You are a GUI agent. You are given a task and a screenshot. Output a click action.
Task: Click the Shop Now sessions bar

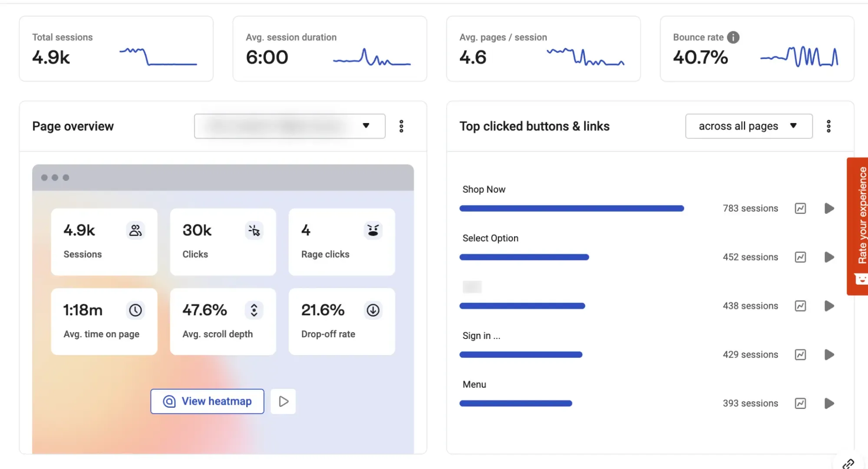(571, 209)
